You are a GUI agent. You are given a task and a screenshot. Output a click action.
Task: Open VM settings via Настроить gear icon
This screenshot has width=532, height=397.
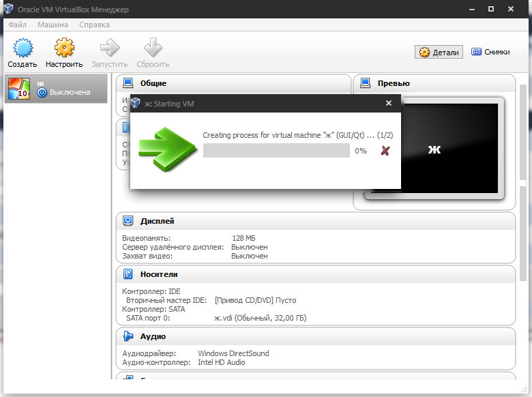point(64,48)
